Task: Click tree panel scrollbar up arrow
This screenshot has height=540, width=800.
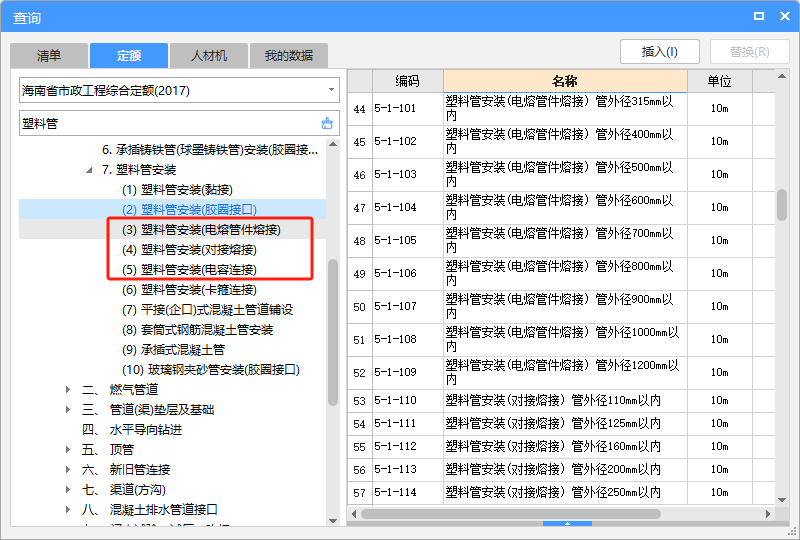Action: [x=333, y=144]
